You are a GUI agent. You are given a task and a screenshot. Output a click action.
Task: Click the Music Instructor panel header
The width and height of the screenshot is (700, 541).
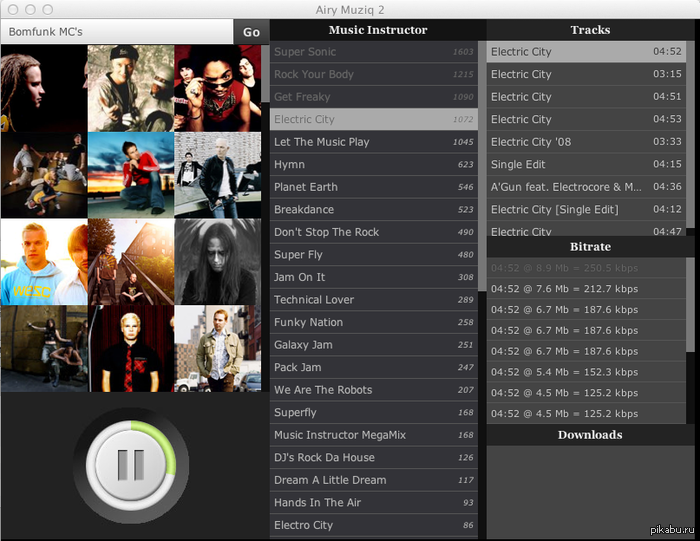pyautogui.click(x=377, y=30)
